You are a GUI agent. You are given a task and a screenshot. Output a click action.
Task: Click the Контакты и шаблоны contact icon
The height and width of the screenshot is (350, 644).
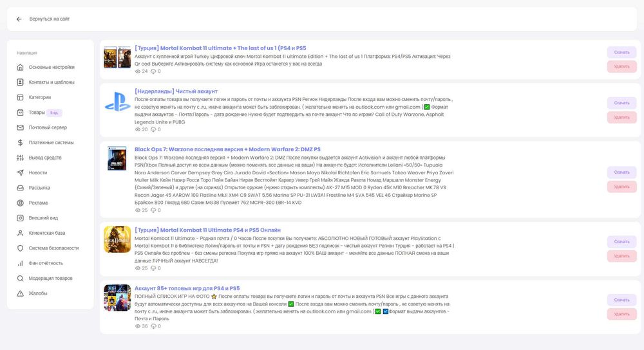(20, 82)
